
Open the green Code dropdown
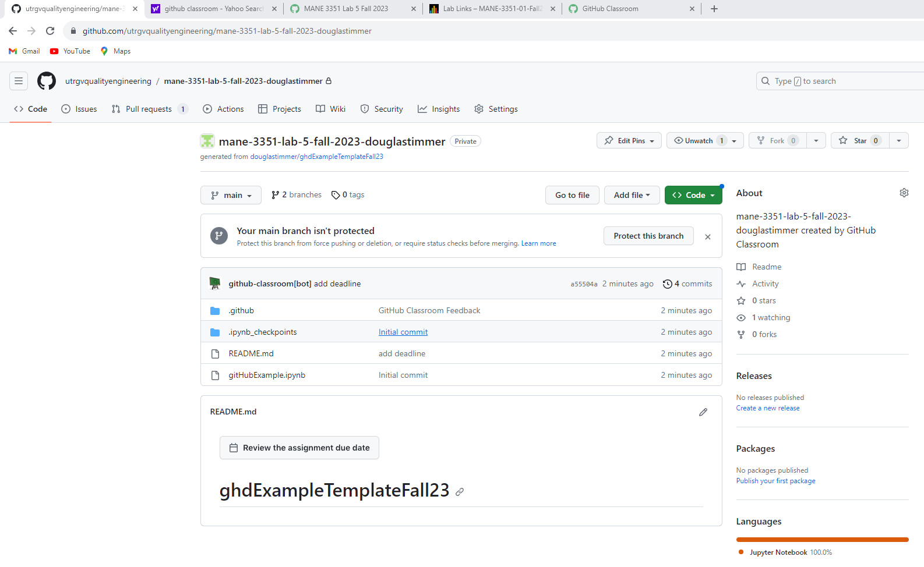coord(693,195)
